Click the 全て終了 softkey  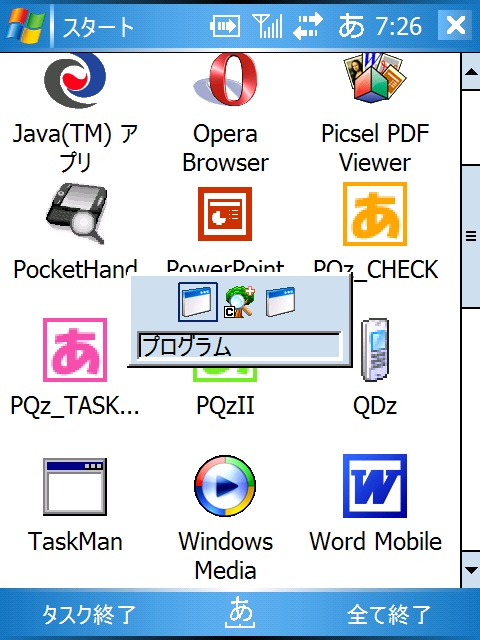(389, 615)
